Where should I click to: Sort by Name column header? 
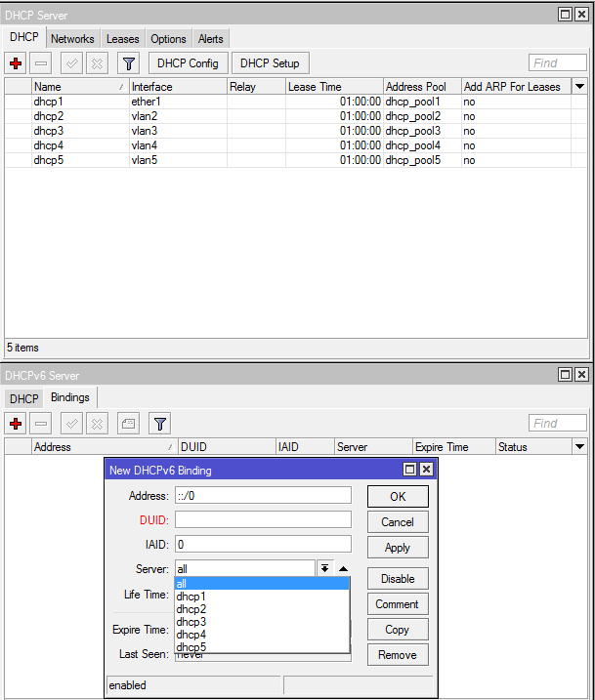pos(80,87)
